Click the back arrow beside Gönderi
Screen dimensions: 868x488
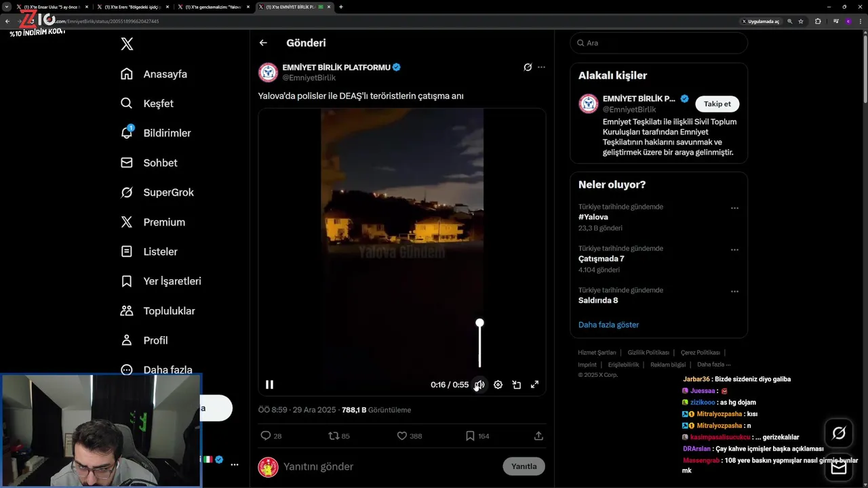pos(263,43)
